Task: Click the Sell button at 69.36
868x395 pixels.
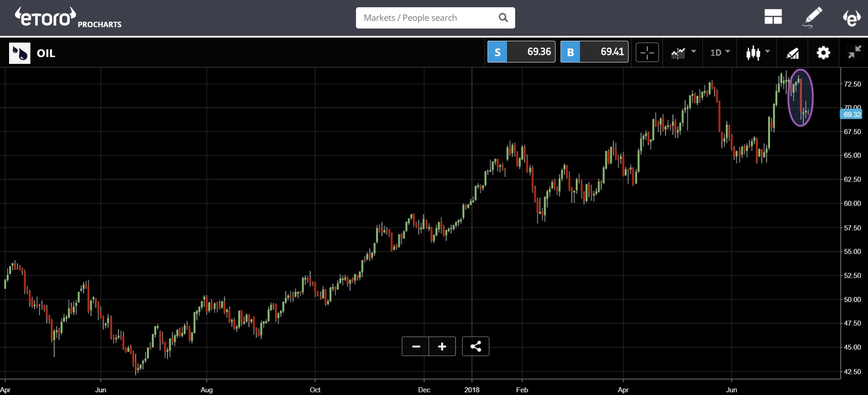Action: click(521, 52)
